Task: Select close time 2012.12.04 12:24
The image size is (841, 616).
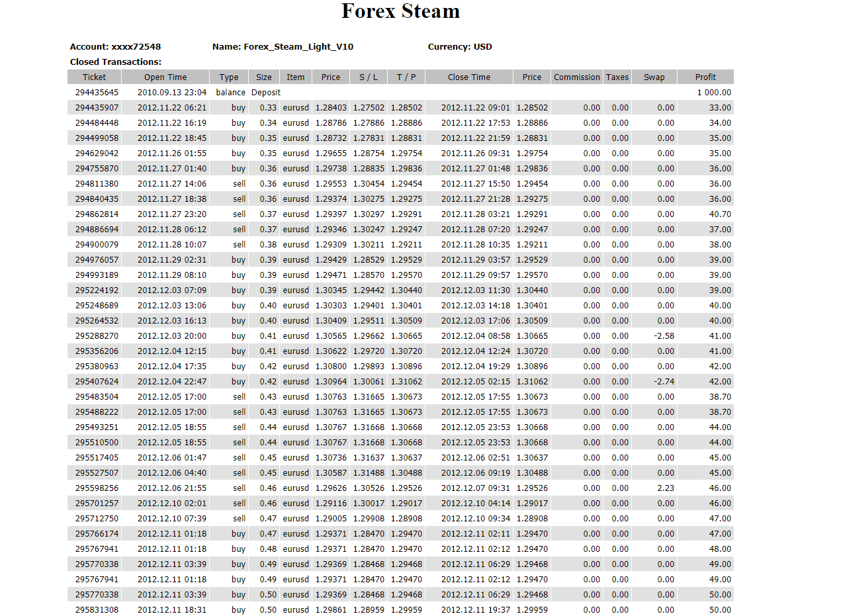Action: [x=476, y=351]
